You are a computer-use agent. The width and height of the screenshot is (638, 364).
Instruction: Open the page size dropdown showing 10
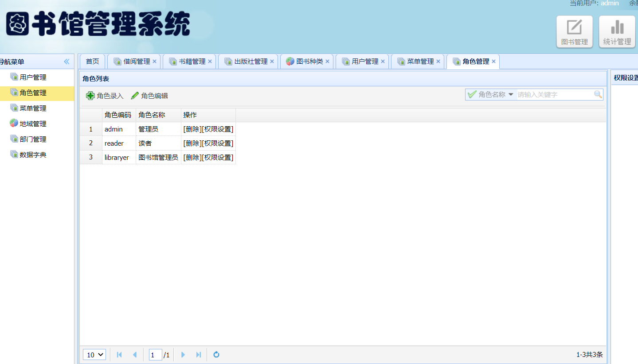point(94,355)
